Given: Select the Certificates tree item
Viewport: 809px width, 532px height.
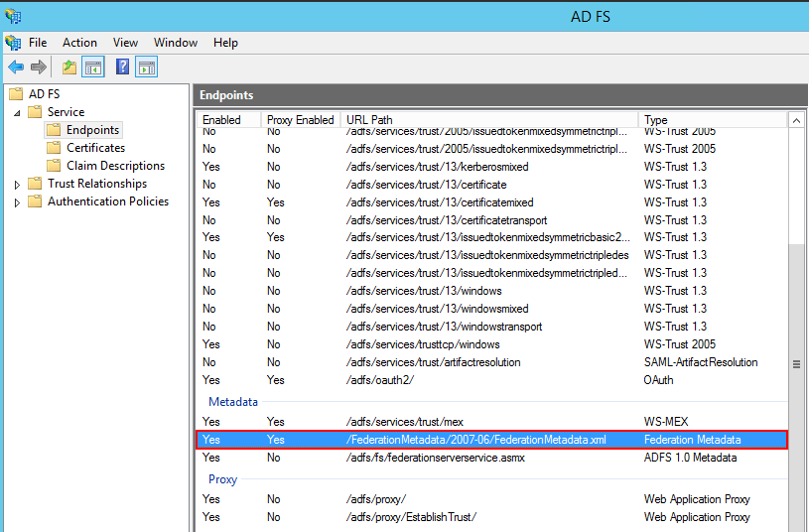Looking at the screenshot, I should [x=95, y=148].
